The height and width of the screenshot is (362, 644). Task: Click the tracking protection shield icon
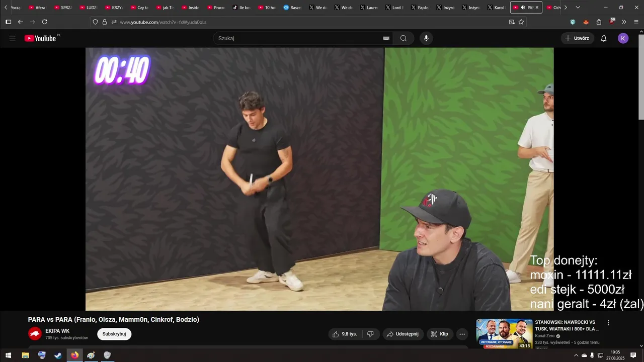click(x=95, y=22)
